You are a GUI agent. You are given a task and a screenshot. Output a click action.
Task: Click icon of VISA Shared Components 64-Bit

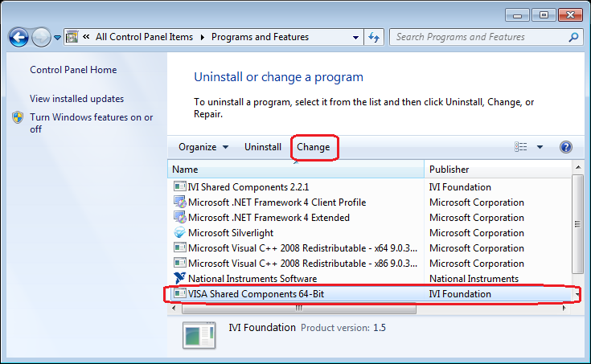point(180,293)
